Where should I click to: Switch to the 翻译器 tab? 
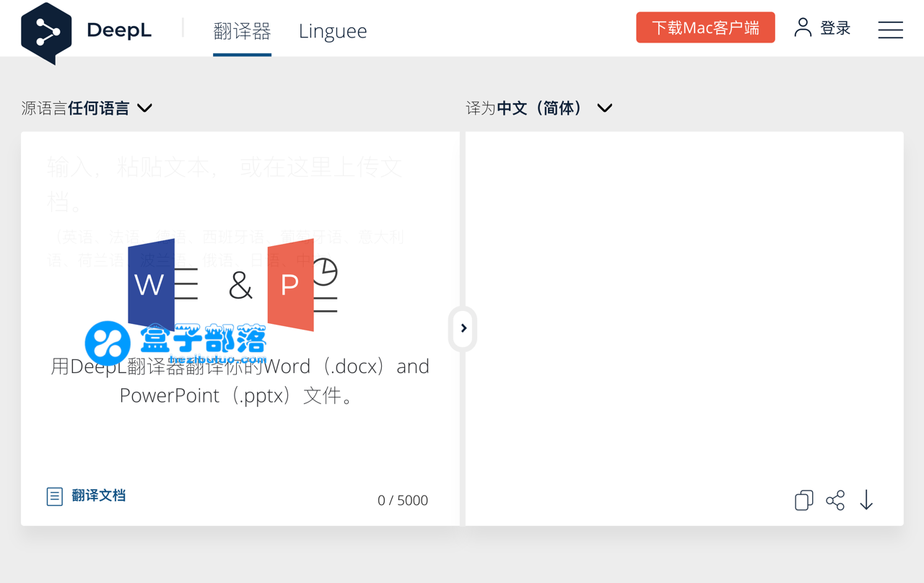242,31
